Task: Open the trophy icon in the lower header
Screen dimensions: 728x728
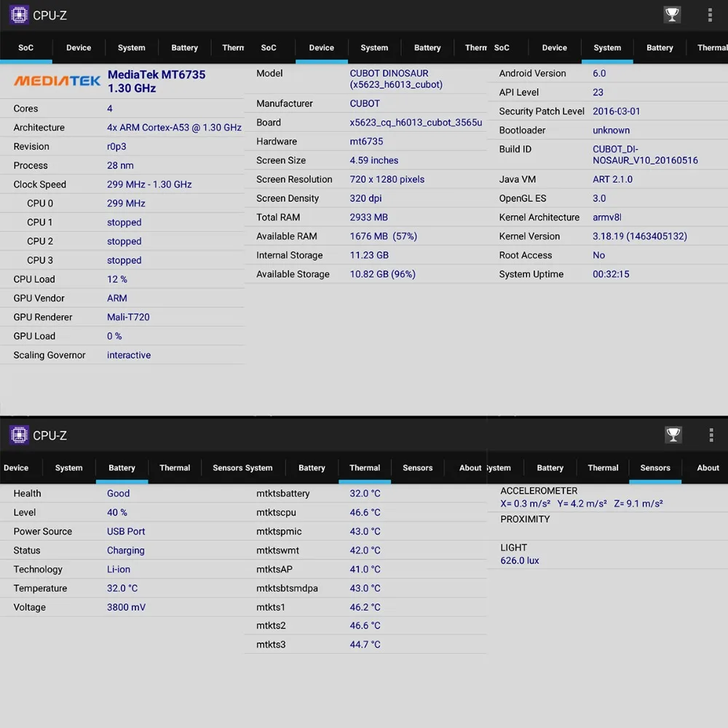Action: [x=673, y=435]
